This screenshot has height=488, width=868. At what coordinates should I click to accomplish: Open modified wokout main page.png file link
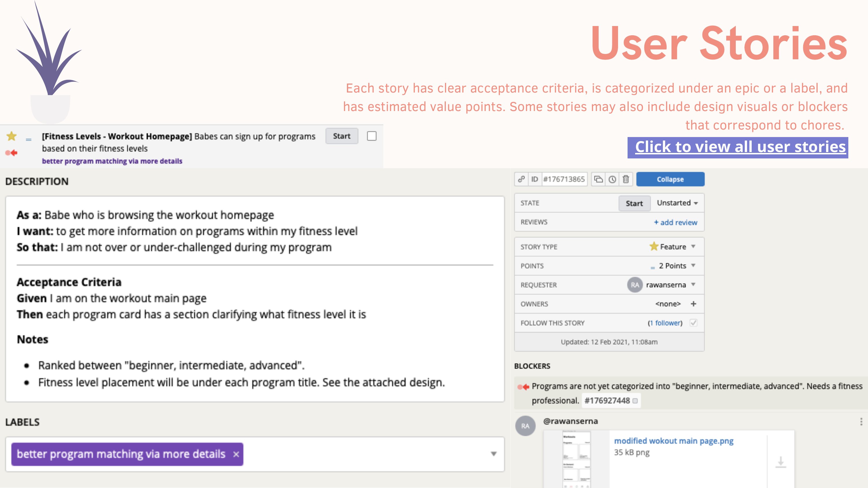point(674,441)
